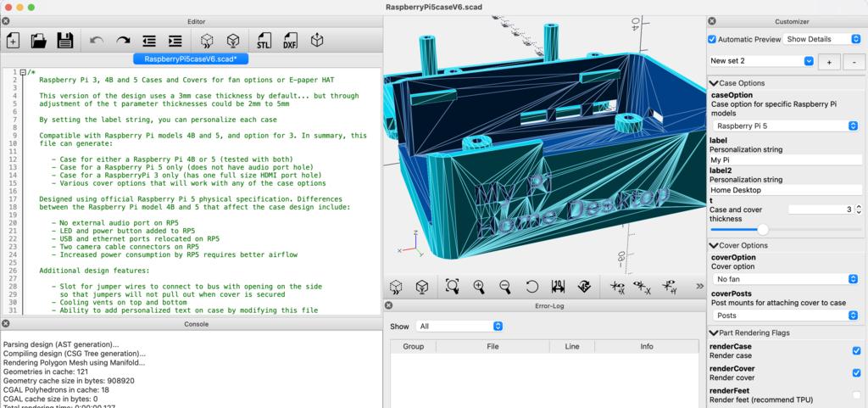Click the label2 field containing Home Desktop
The image size is (868, 408).
pos(785,190)
